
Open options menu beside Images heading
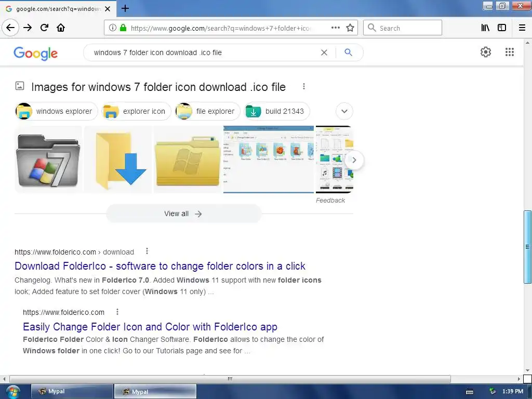click(x=303, y=87)
